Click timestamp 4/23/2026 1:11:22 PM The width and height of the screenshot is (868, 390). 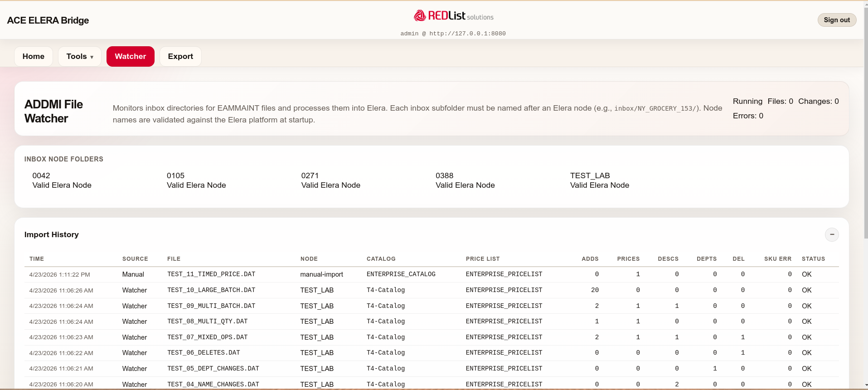point(59,275)
